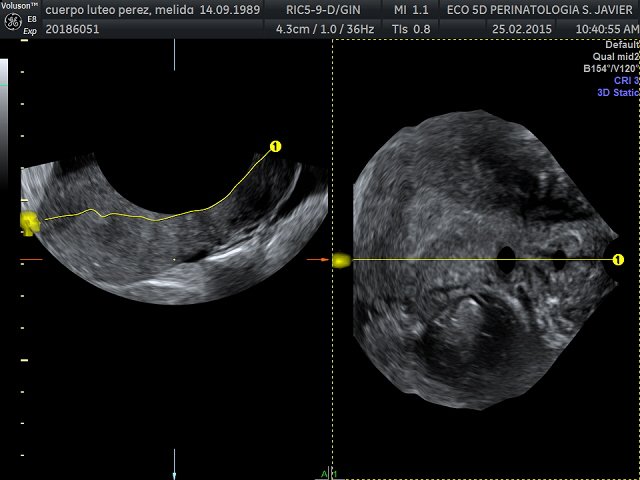
Task: Click the B154°/V120° angle readout
Action: (611, 69)
